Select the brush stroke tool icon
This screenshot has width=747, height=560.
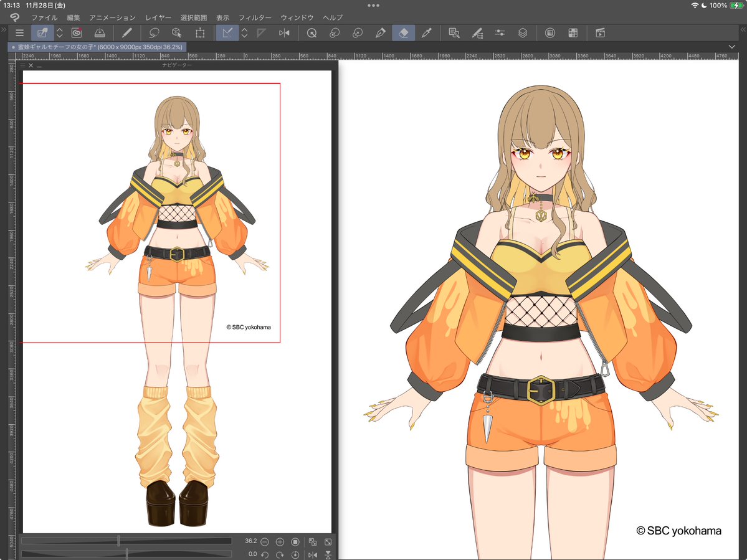click(126, 33)
